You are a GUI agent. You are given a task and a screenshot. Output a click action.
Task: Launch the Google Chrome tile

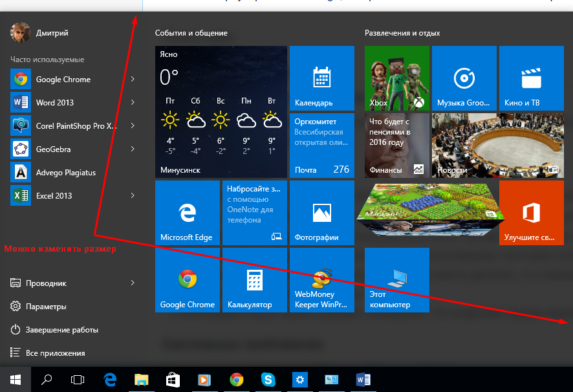pyautogui.click(x=188, y=280)
